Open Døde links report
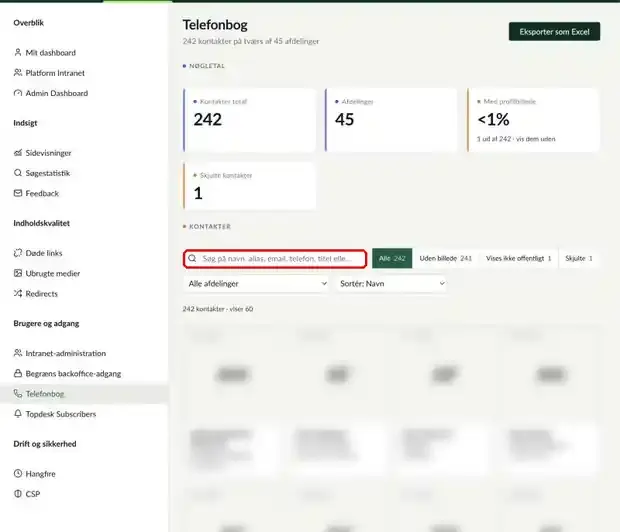 [44, 253]
